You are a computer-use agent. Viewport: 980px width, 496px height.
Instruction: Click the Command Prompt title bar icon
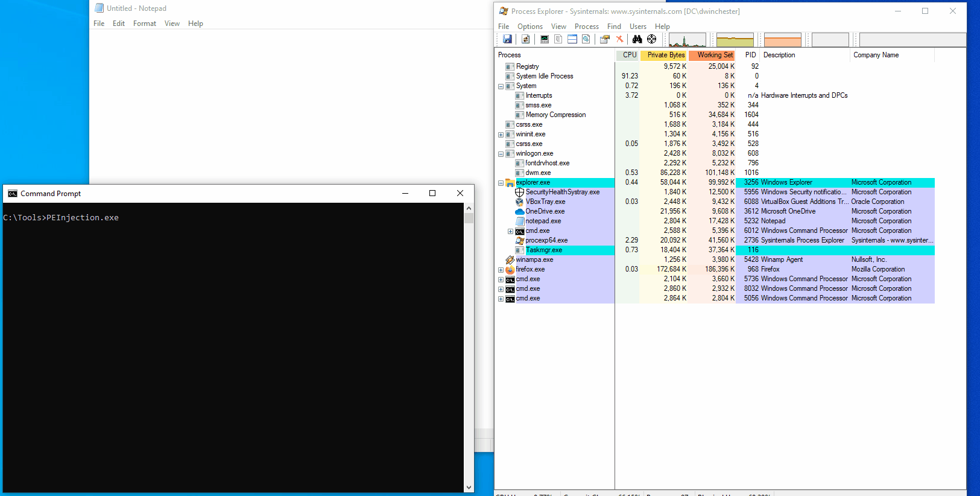coord(13,194)
